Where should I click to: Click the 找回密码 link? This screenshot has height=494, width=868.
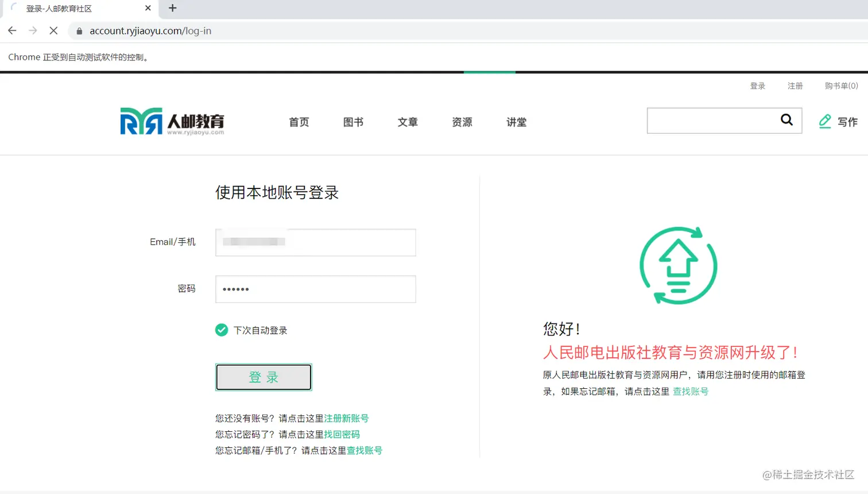coord(342,434)
